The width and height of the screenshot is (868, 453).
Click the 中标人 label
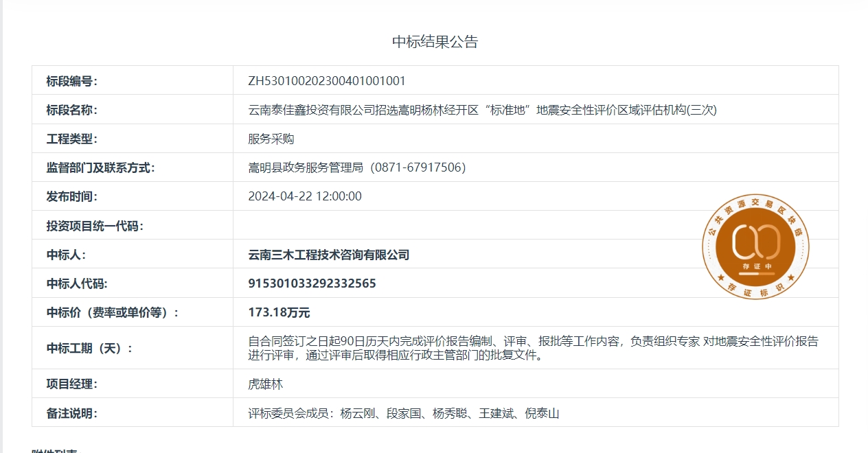click(66, 255)
